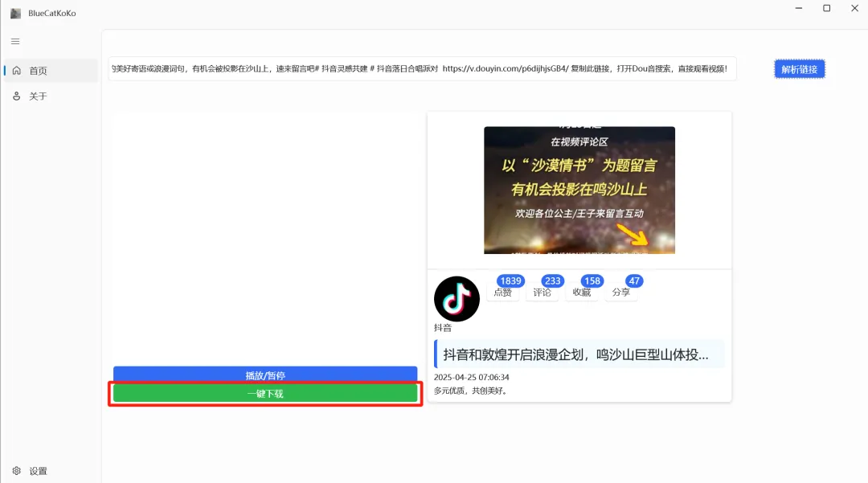Click the 解析链接 parse button
Viewport: 868px width, 483px height.
800,69
